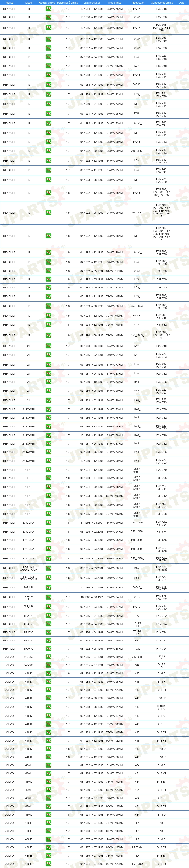Click fuel icon in Clio F3P 758 row

tap(49, 514)
